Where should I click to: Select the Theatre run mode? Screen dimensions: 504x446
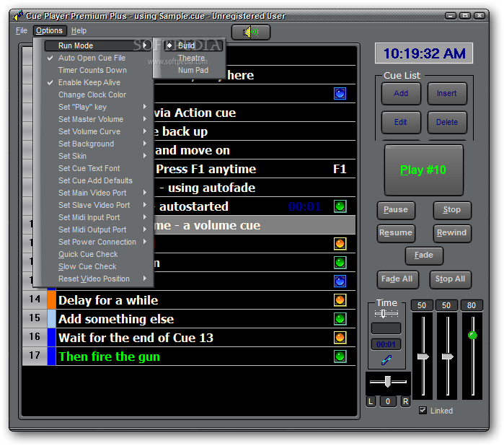(x=193, y=58)
